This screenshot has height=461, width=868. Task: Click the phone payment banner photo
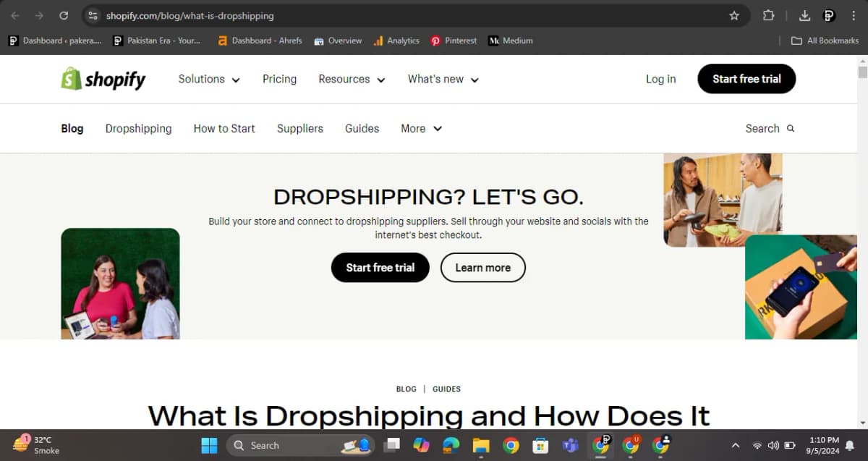(801, 287)
